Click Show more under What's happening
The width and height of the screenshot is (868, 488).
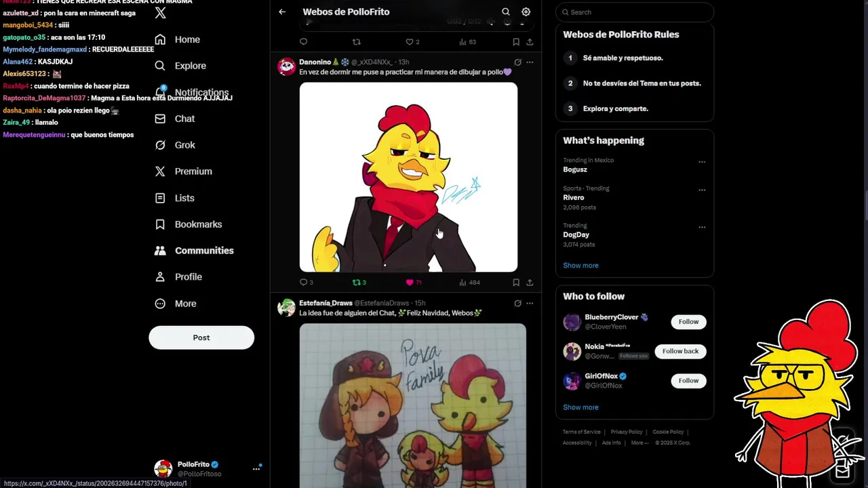tap(580, 266)
